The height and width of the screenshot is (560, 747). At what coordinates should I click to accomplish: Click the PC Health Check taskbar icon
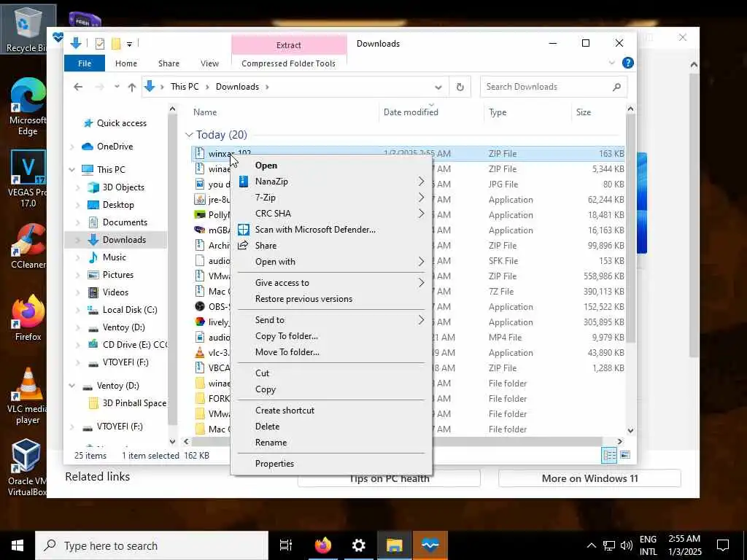[430, 545]
